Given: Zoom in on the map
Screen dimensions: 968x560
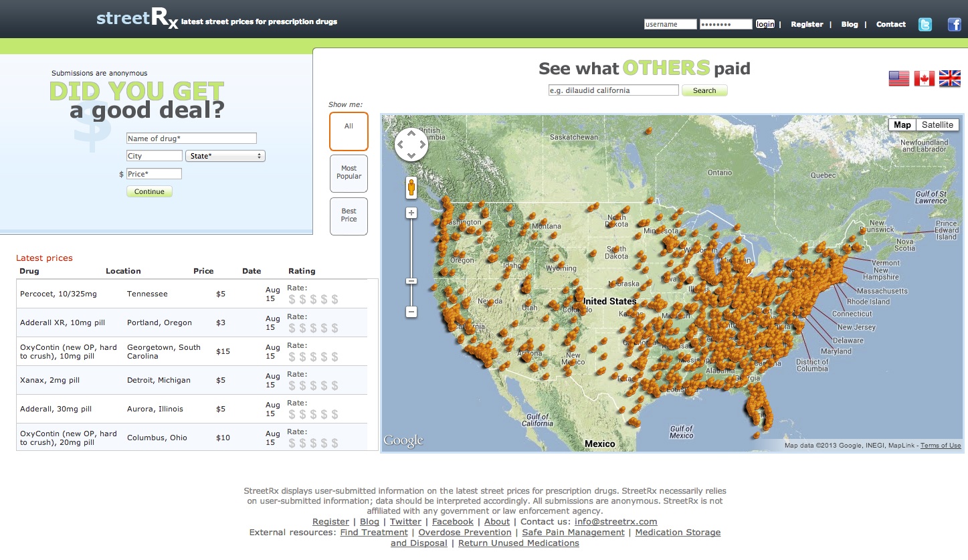Looking at the screenshot, I should [411, 213].
